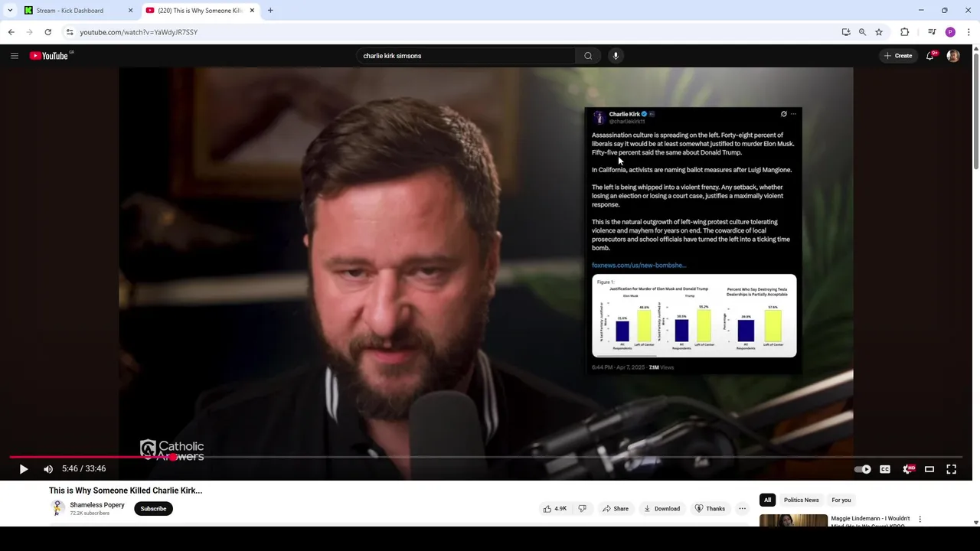This screenshot has height=551, width=980.
Task: Select the For you filter chip
Action: click(x=841, y=500)
